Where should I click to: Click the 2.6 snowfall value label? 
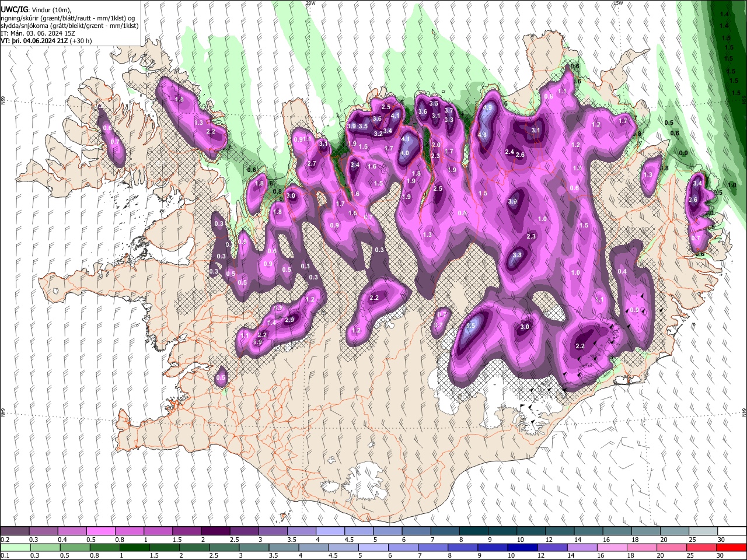tap(521, 155)
